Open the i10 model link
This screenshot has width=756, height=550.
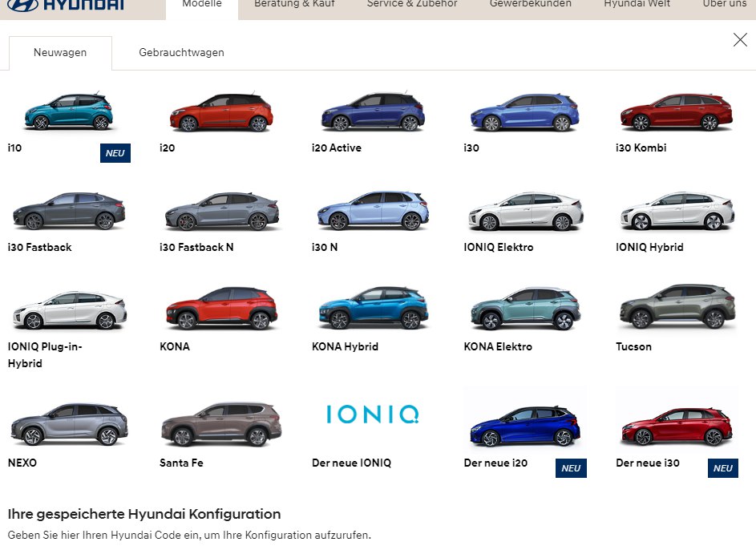[x=14, y=148]
